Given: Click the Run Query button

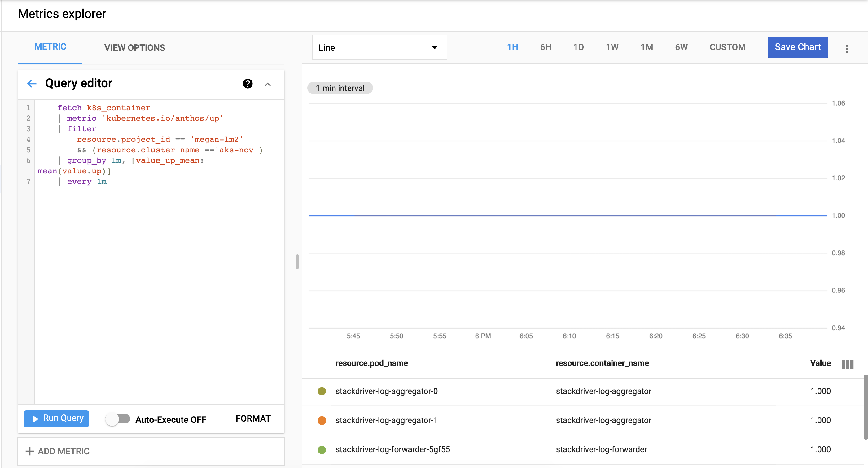Looking at the screenshot, I should pyautogui.click(x=56, y=419).
